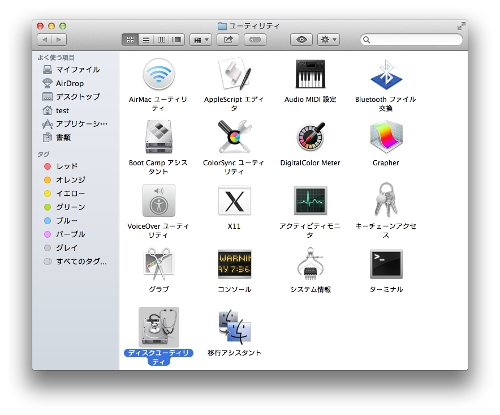The image size is (500, 415).
Task: Select the ColorSync Utility icon
Action: pyautogui.click(x=234, y=137)
